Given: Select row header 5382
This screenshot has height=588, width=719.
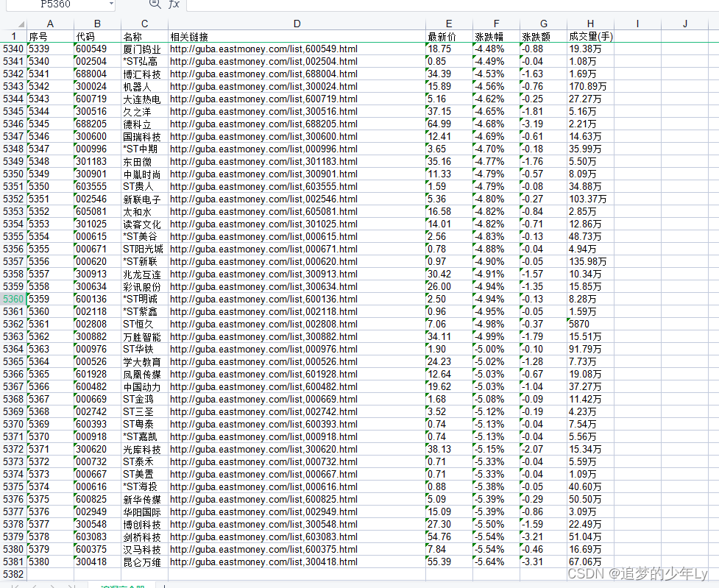Looking at the screenshot, I should click(x=13, y=574).
